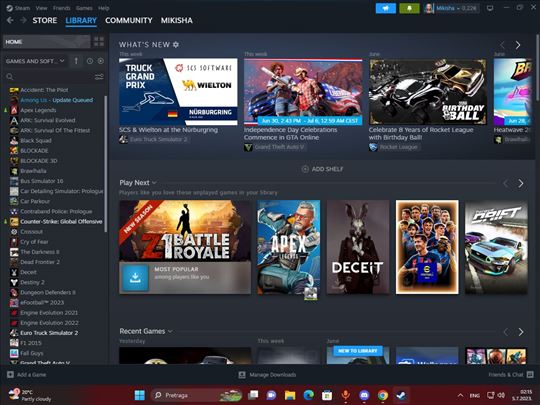Open the MIKISHA profile tab
Image resolution: width=540 pixels, height=405 pixels.
[177, 20]
